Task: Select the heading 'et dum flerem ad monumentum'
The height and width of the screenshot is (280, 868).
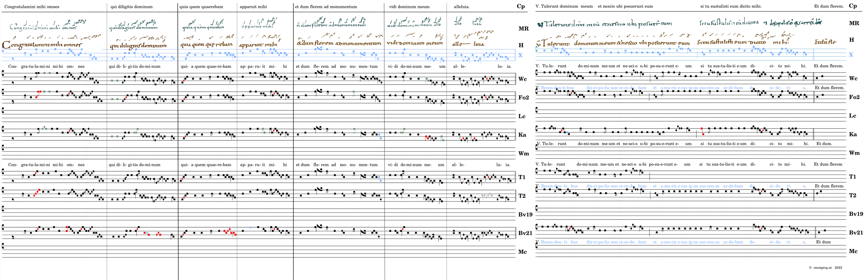Action: click(x=326, y=6)
